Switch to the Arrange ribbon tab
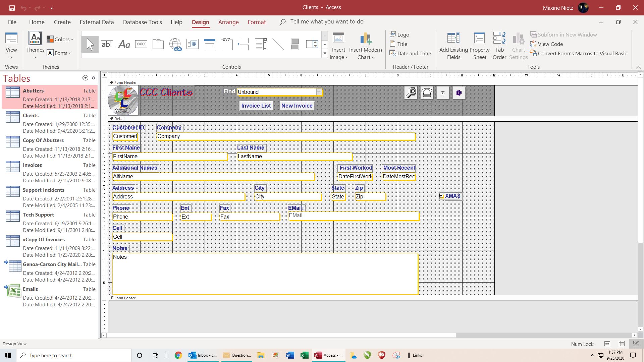The height and width of the screenshot is (362, 644). point(228,22)
